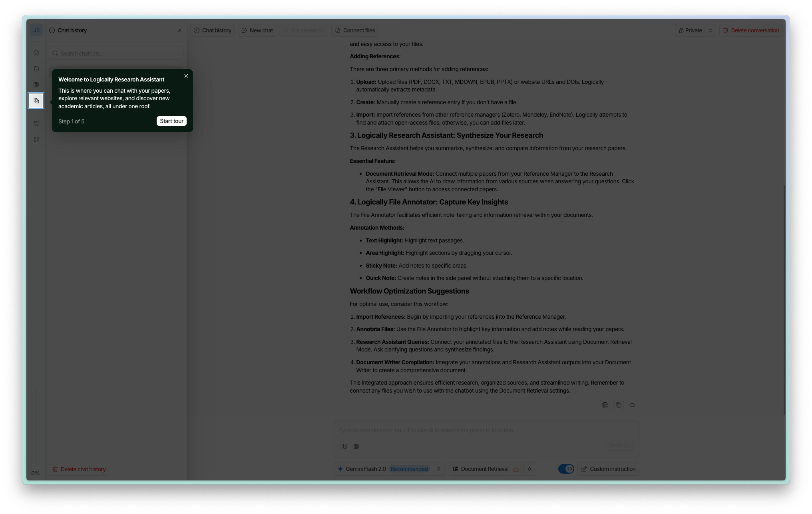Click the add-to-note icon below response
812x514 pixels.
click(605, 405)
